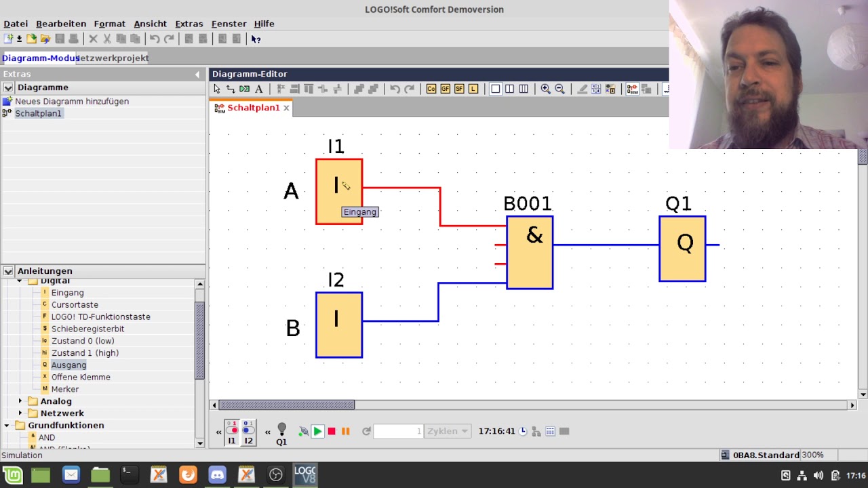Viewport: 868px width, 488px height.
Task: Toggle the simulation mode toolbar icon
Action: [632, 89]
